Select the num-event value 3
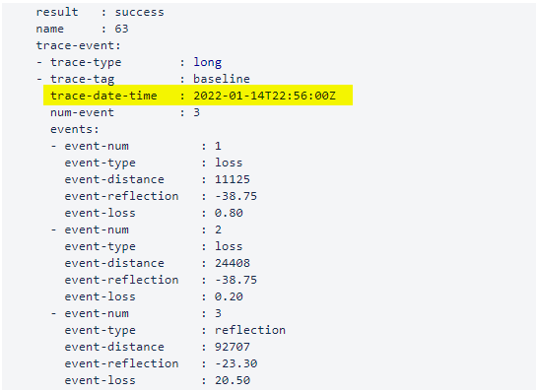 pyautogui.click(x=196, y=112)
